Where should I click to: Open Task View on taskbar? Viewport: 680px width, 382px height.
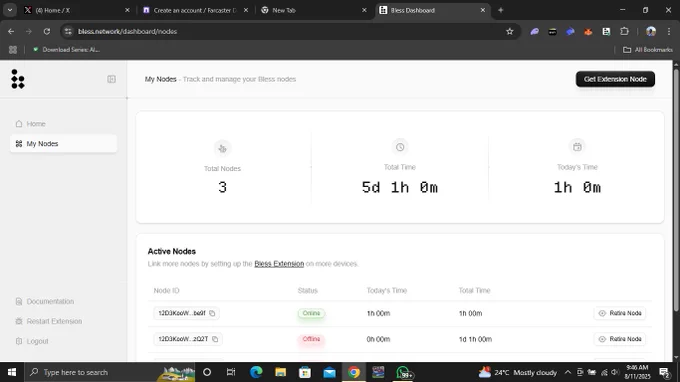pyautogui.click(x=231, y=372)
